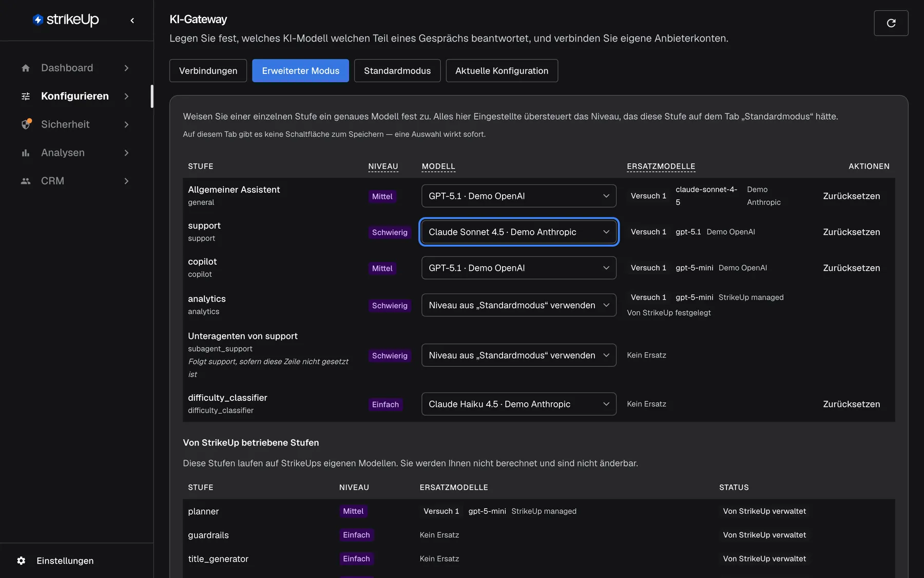
Task: Click the Analysen bar chart icon
Action: tap(26, 153)
